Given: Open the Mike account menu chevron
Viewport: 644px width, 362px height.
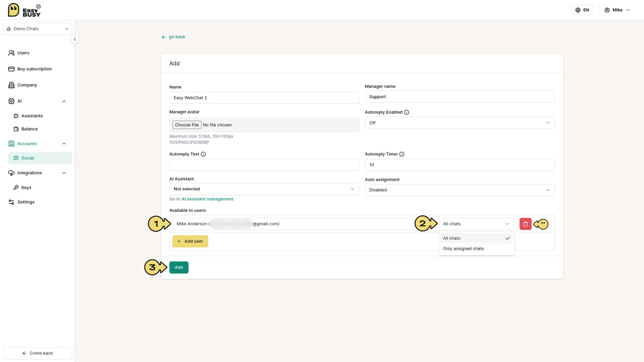Looking at the screenshot, I should click(628, 10).
